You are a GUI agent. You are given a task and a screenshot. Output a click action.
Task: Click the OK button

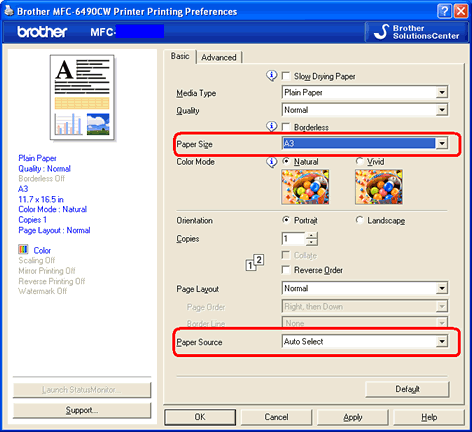click(x=200, y=417)
